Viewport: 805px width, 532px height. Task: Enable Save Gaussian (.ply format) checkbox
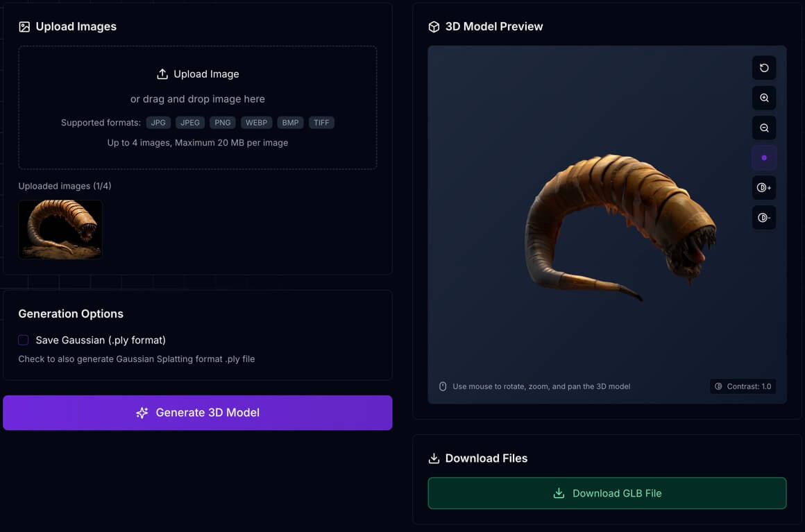coord(24,340)
